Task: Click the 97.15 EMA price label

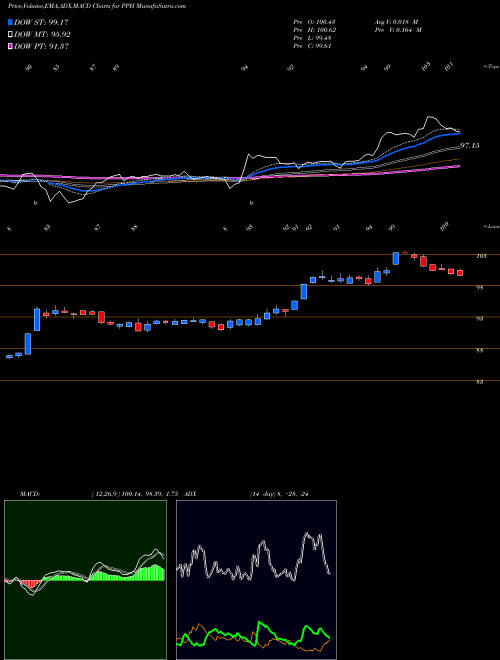Action: pos(470,146)
